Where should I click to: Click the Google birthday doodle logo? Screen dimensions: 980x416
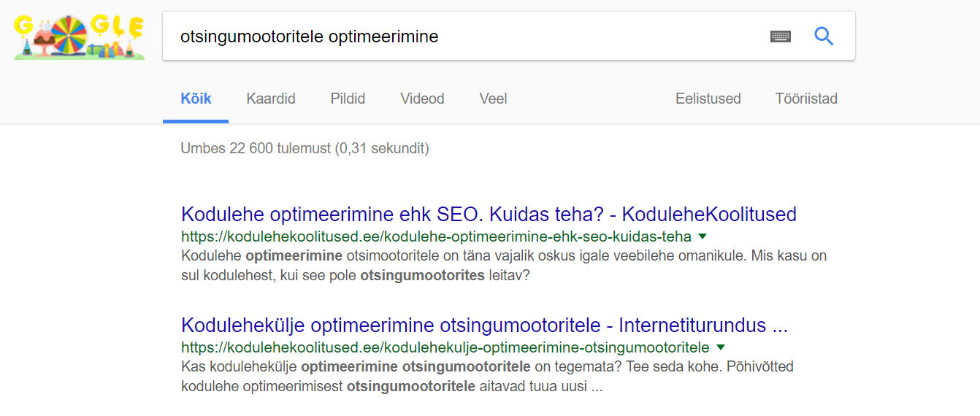(79, 36)
